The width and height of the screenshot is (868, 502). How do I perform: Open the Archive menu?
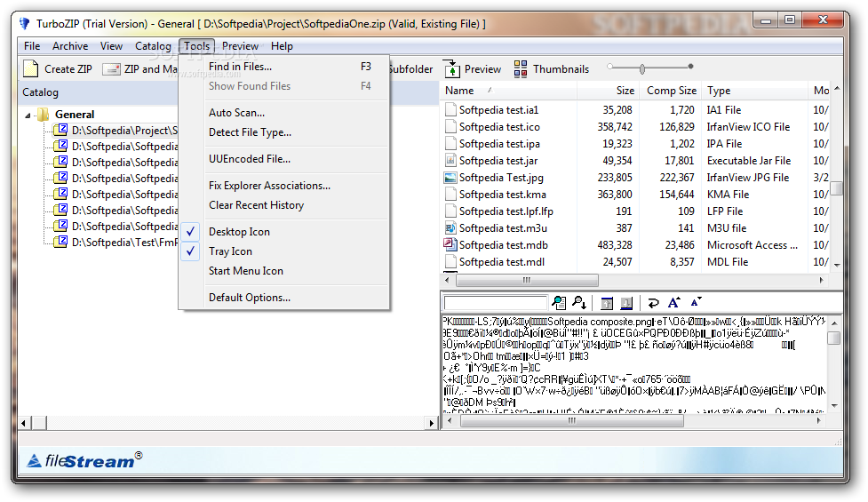[x=70, y=46]
